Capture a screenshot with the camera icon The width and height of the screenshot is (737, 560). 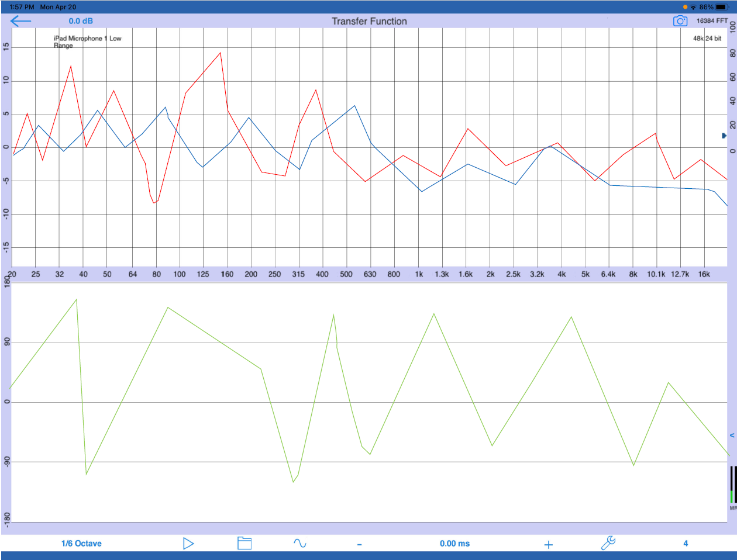(680, 21)
